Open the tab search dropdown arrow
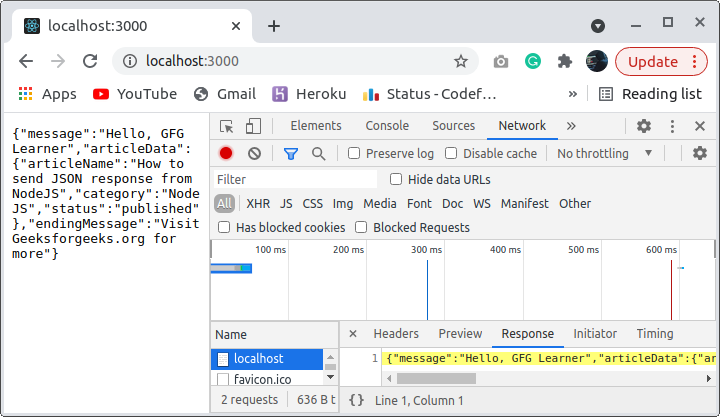The height and width of the screenshot is (417, 720). click(x=597, y=26)
